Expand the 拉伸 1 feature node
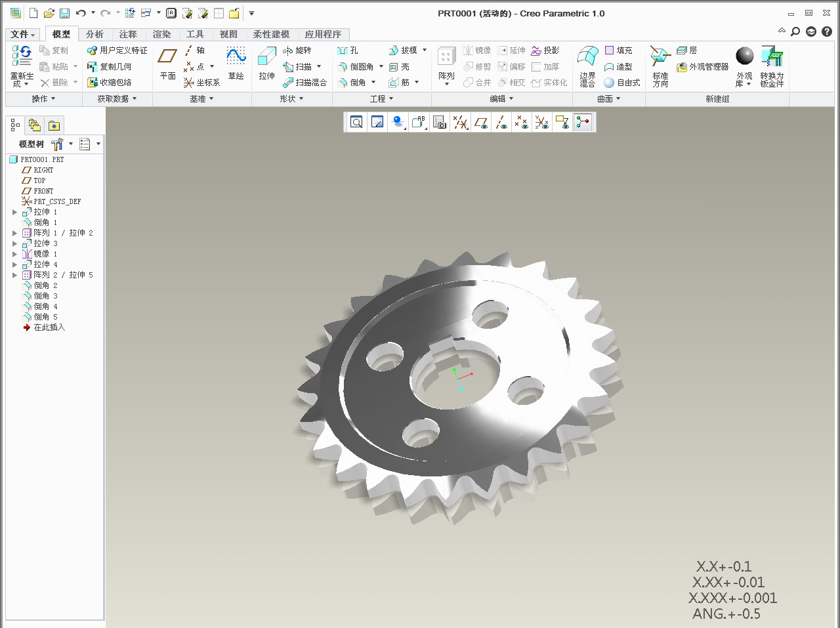The height and width of the screenshot is (628, 840). point(14,212)
